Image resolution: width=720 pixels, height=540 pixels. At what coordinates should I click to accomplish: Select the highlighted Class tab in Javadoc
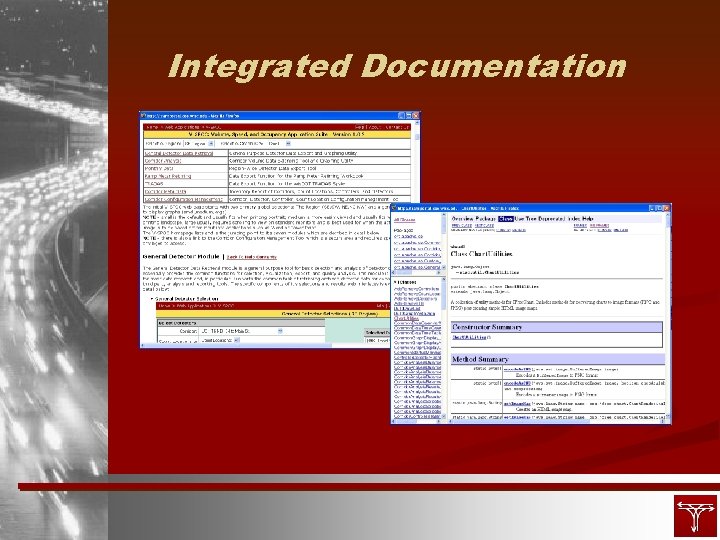506,219
